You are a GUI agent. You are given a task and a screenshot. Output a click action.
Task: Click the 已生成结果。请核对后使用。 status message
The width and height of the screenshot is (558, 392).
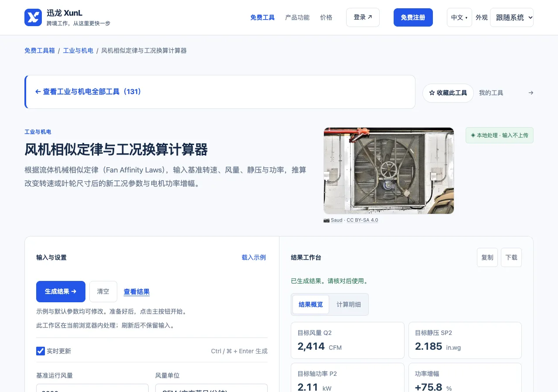click(x=330, y=281)
